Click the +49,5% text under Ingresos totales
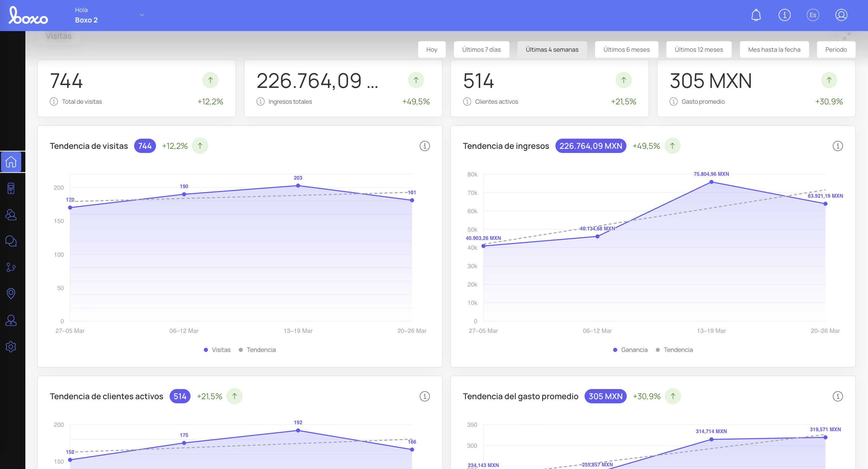This screenshot has height=469, width=868. 416,102
